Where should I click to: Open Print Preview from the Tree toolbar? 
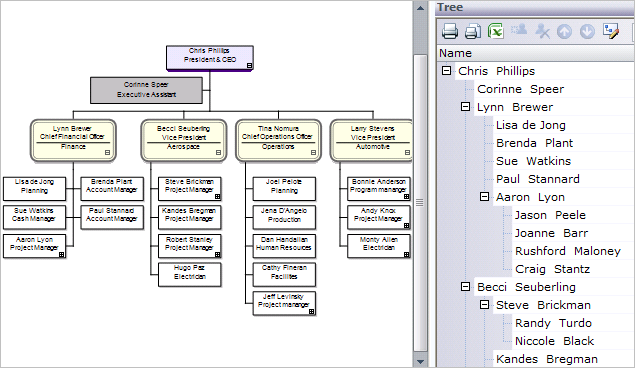coord(473,31)
